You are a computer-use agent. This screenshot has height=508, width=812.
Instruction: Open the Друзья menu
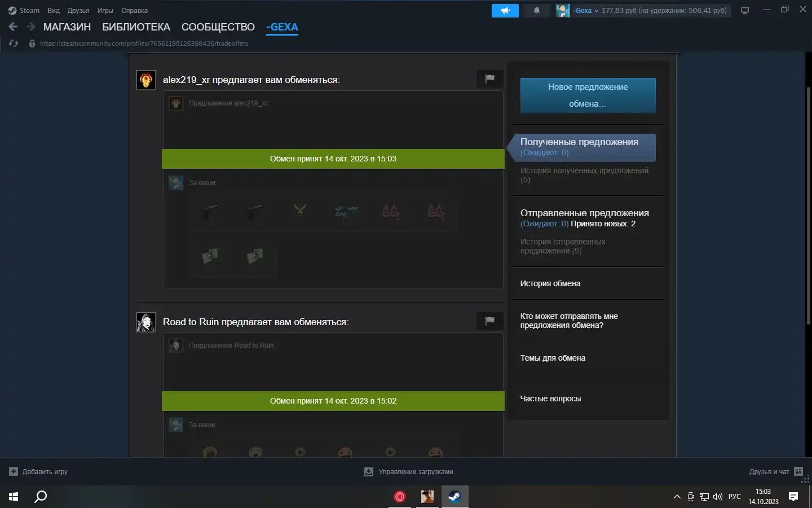[78, 10]
